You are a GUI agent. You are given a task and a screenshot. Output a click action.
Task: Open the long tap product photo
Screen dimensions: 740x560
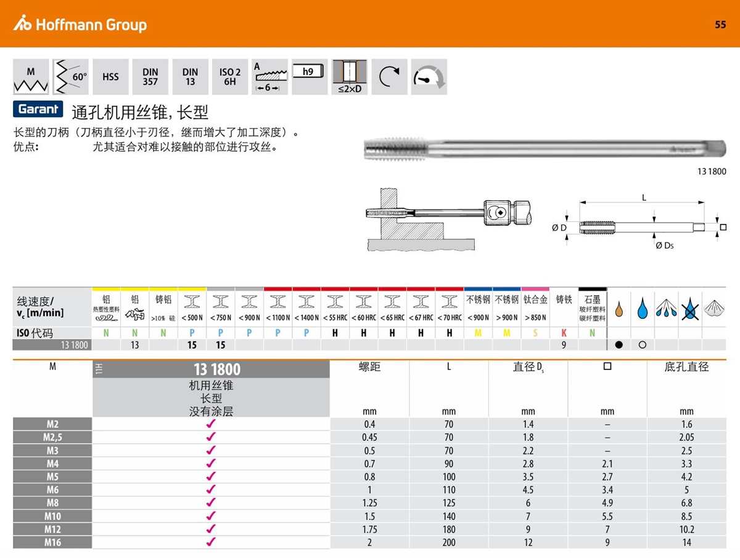tap(546, 148)
